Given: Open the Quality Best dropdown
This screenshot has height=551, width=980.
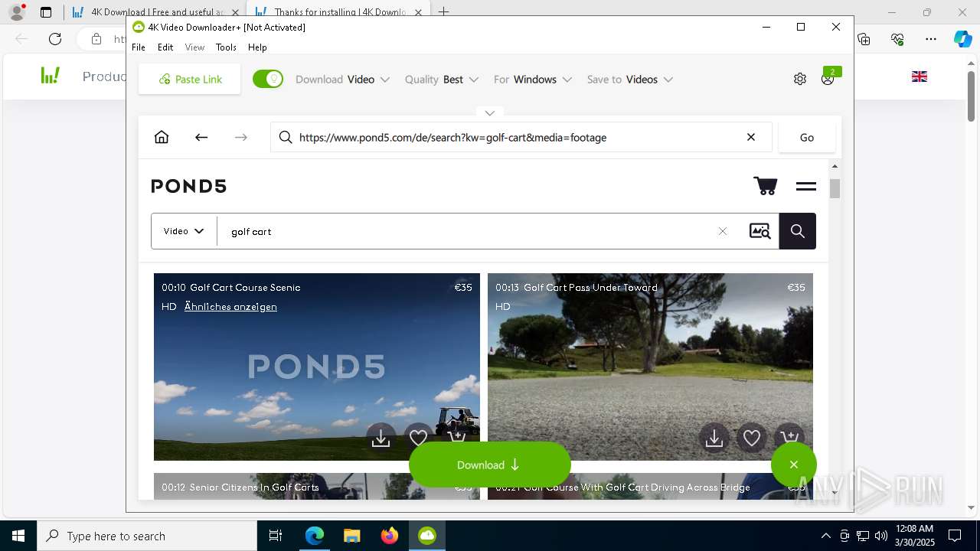Looking at the screenshot, I should (442, 80).
